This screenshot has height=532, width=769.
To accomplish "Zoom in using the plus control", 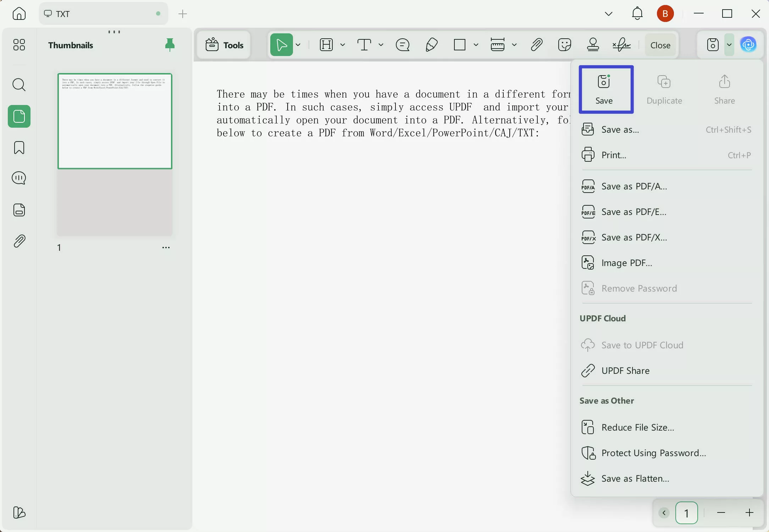I will tap(749, 512).
